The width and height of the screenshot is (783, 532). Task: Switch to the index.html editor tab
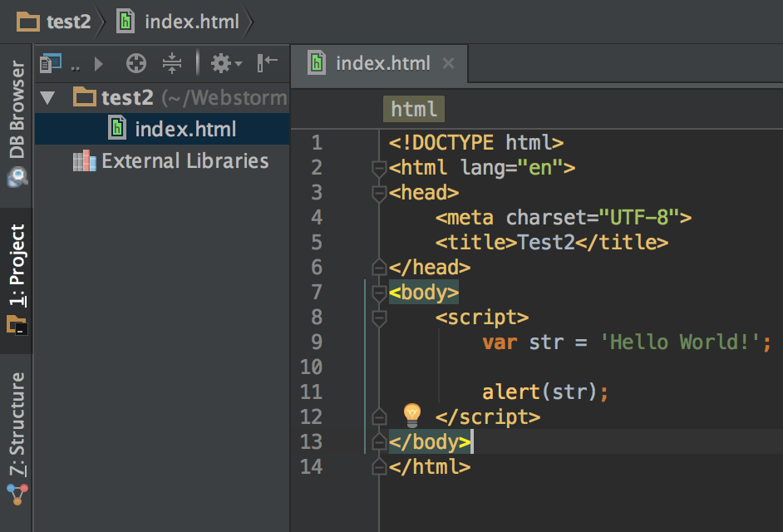coord(382,63)
